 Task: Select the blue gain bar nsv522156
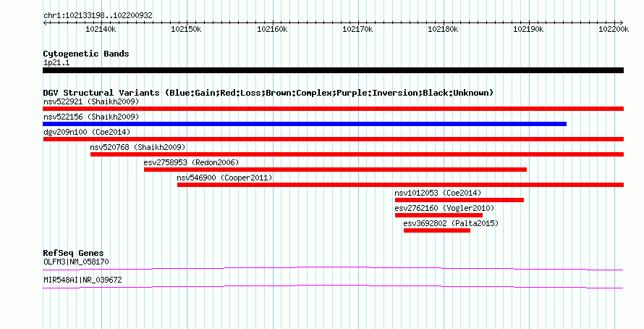click(305, 124)
